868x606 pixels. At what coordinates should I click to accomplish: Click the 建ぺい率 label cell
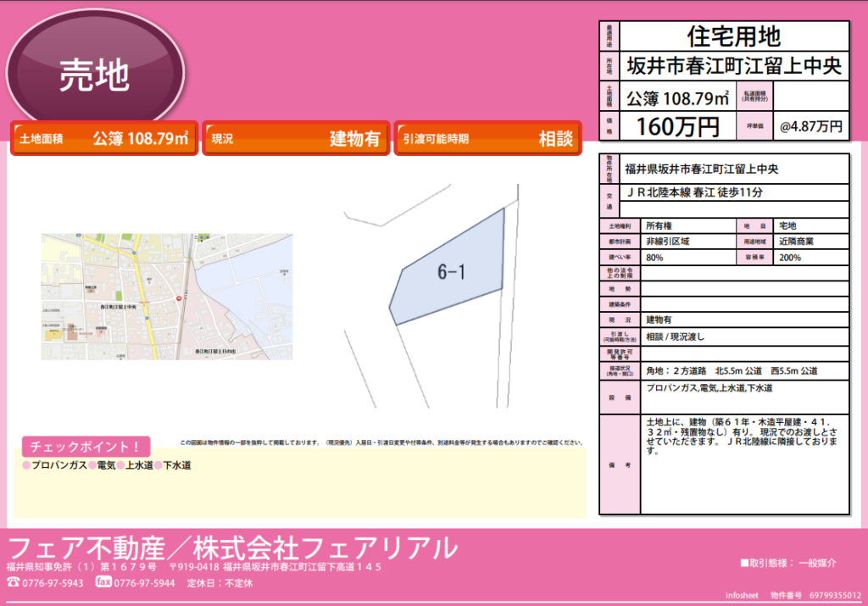(620, 258)
